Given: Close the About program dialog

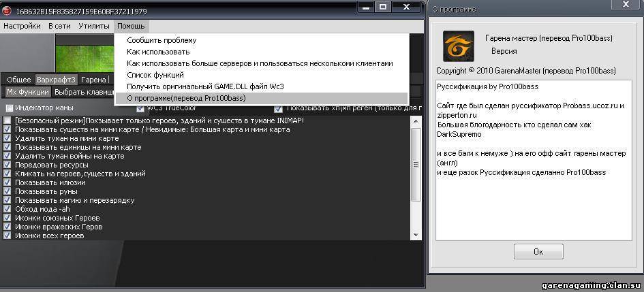Looking at the screenshot, I should point(626,5).
